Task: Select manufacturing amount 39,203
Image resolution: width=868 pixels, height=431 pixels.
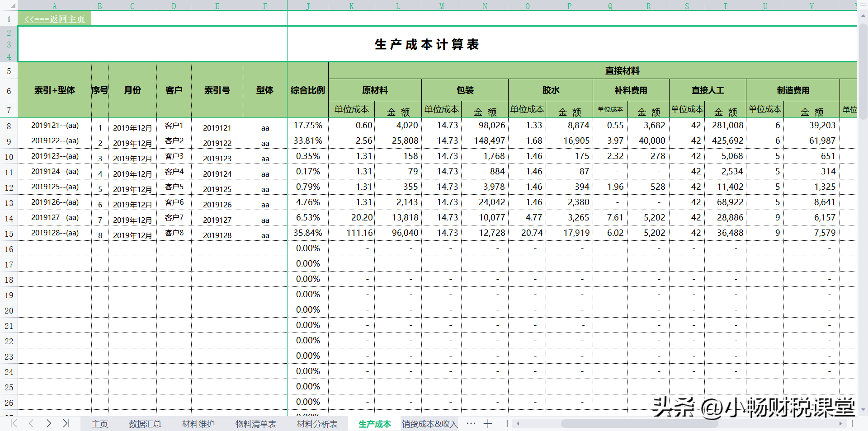Action: [812, 126]
